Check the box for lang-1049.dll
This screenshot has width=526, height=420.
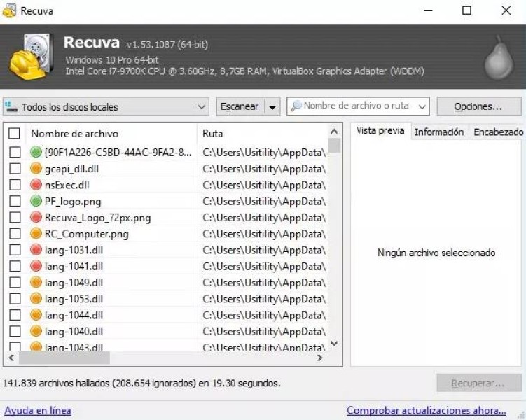(14, 283)
